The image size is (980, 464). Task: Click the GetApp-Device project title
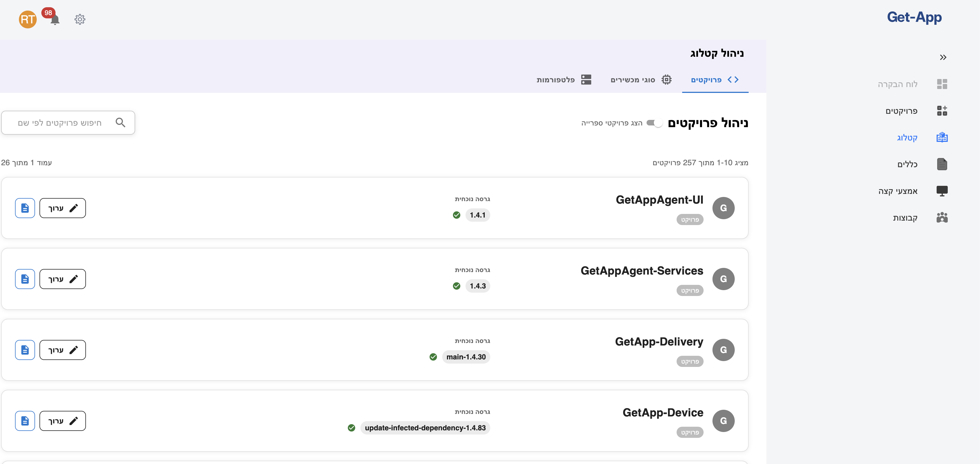point(663,413)
